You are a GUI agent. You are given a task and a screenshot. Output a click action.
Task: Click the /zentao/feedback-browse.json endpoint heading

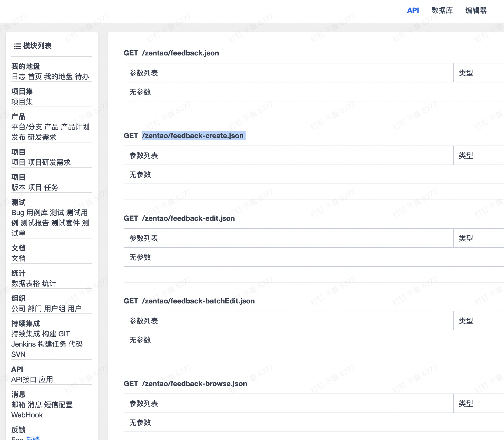tap(195, 384)
